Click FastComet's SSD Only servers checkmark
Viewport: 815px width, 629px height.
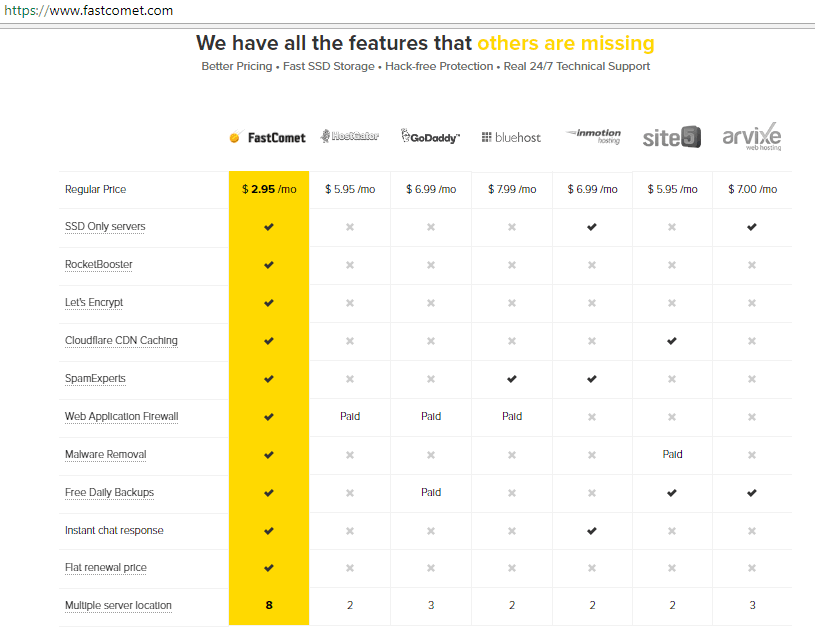click(269, 227)
